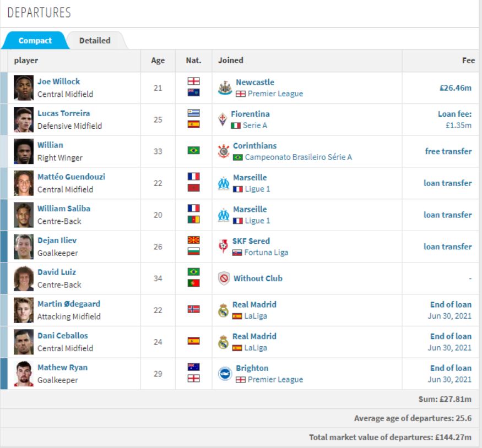This screenshot has height=448, width=482.
Task: Click Real Madrid crest in Ødegaard row
Action: coord(223,310)
